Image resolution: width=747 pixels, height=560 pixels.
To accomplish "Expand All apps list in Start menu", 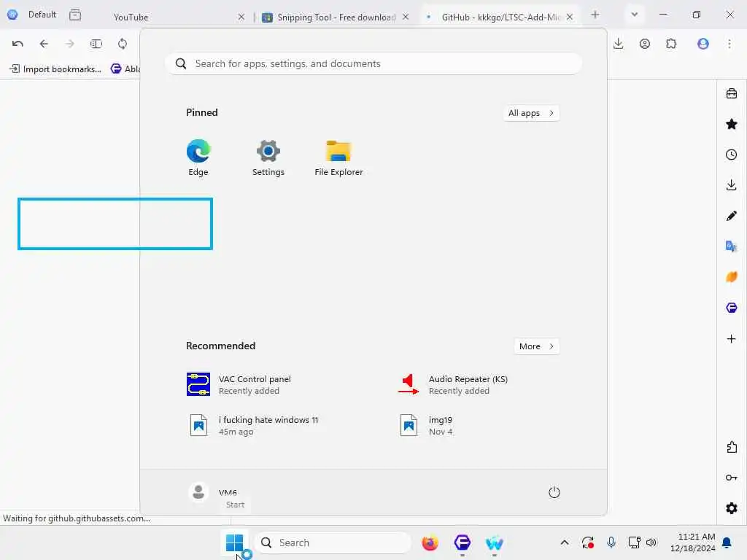I will tap(531, 113).
